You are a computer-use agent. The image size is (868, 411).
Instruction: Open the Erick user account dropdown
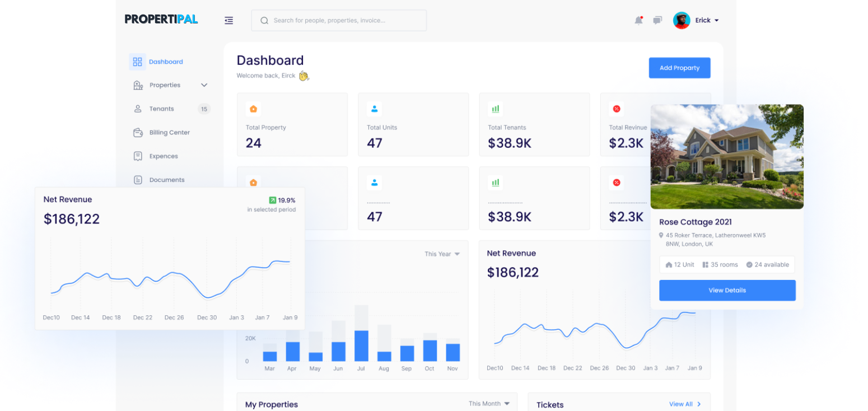[x=707, y=20]
